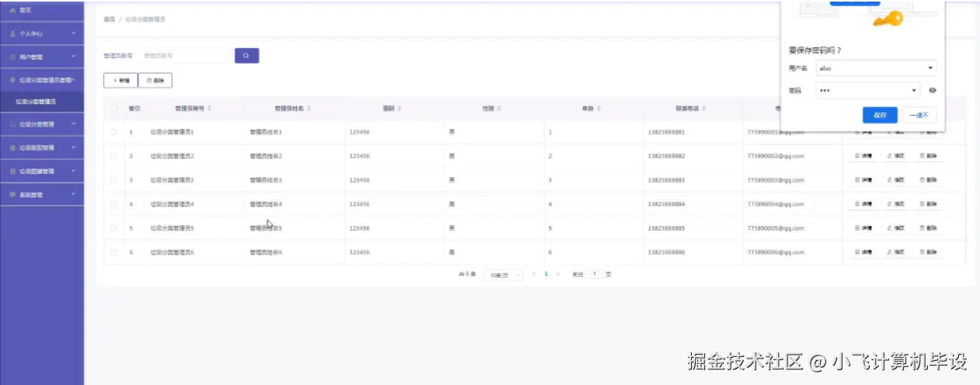
Task: Sort by the 年龄 column sort arrows
Action: [x=599, y=108]
